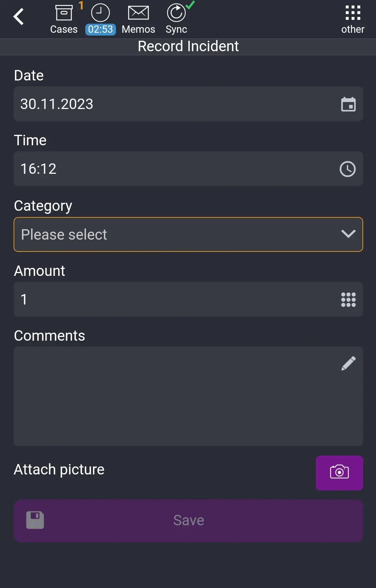Open the Category chevron arrow
This screenshot has width=376, height=588.
pos(348,234)
